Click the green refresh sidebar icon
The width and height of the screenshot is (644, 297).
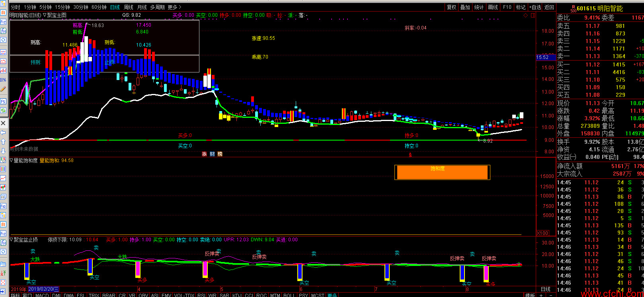3,110
